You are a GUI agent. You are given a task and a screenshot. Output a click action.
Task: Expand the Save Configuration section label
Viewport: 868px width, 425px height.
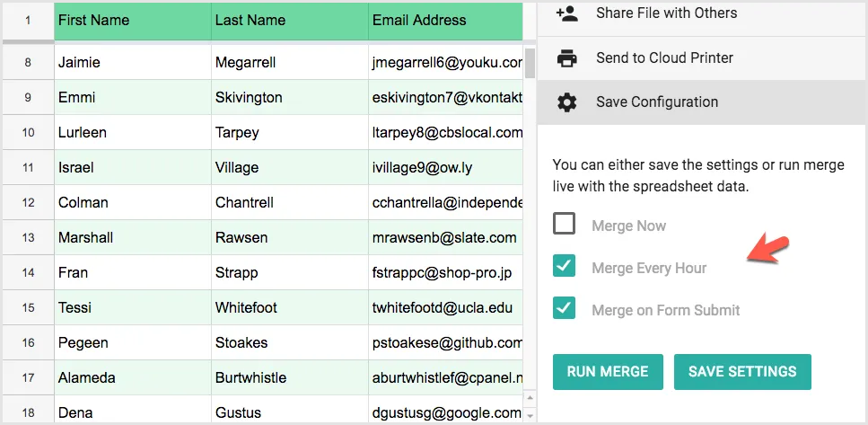point(657,102)
